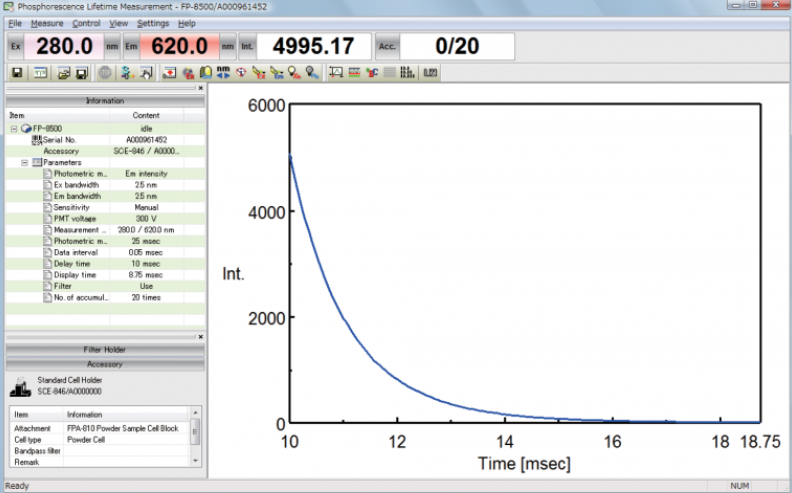
Task: Collapse the Parameters tree node
Action: point(25,162)
